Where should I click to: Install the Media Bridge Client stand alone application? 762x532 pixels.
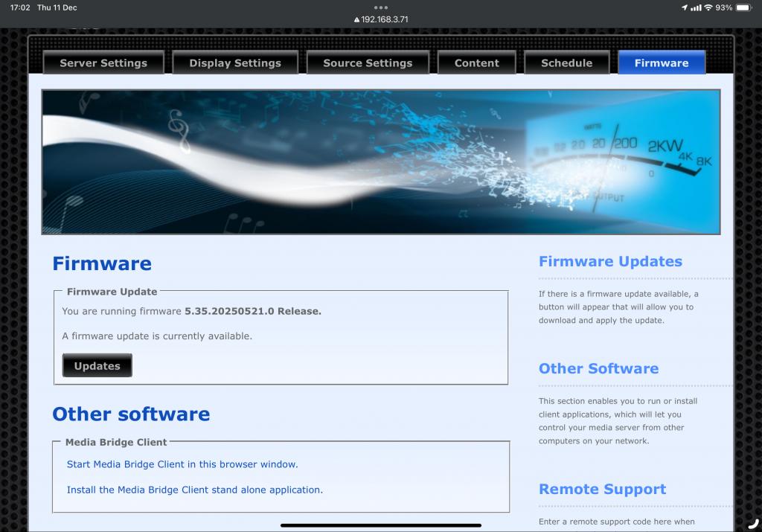tap(195, 490)
